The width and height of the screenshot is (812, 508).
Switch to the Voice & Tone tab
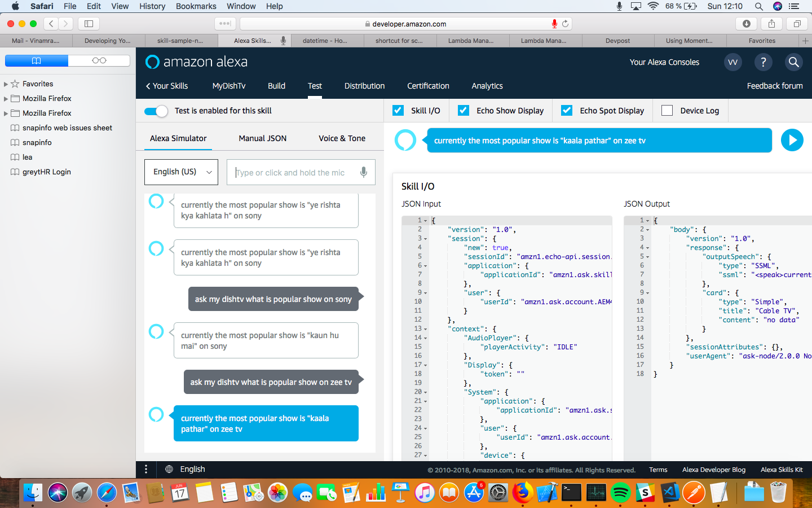click(342, 138)
